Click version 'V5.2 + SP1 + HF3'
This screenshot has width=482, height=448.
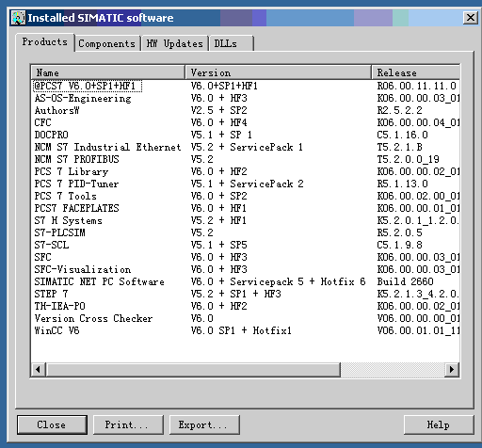pyautogui.click(x=235, y=294)
